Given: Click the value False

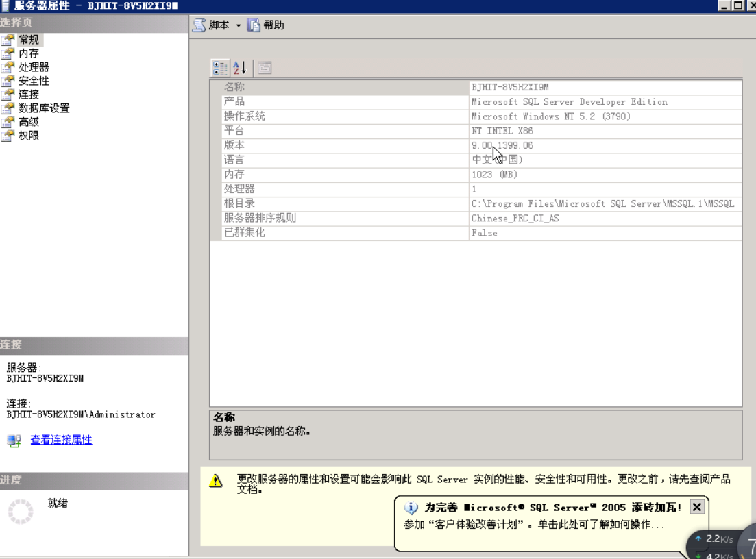Looking at the screenshot, I should click(484, 233).
